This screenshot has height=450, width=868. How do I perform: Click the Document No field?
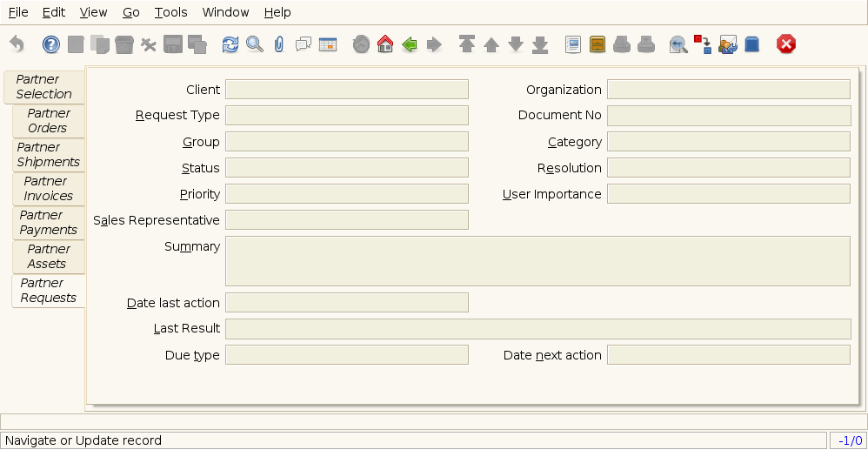(x=728, y=116)
